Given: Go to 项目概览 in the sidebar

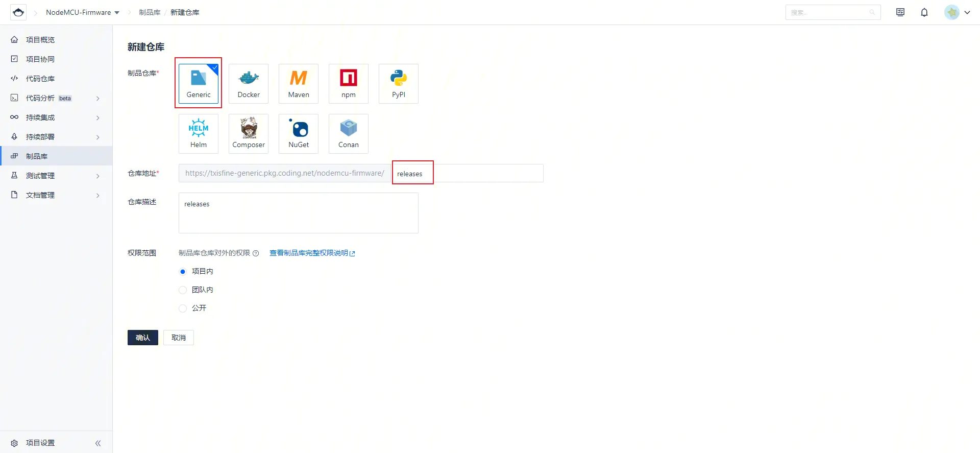Looking at the screenshot, I should pos(40,40).
